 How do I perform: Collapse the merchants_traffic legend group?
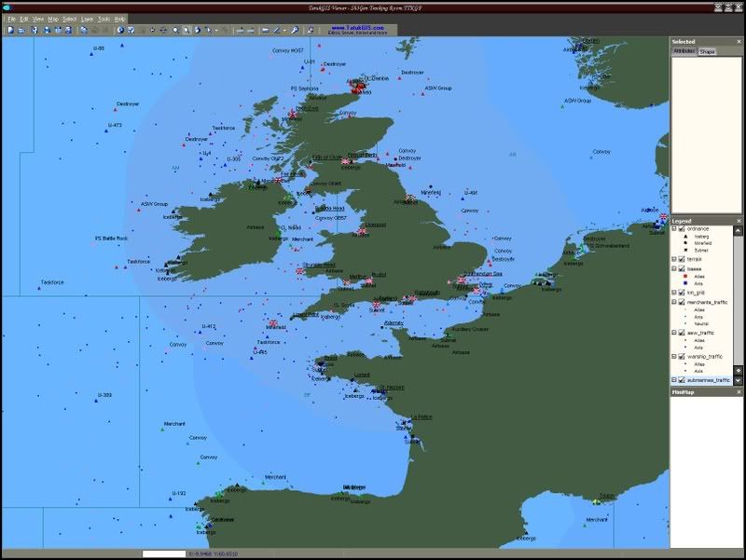click(674, 302)
